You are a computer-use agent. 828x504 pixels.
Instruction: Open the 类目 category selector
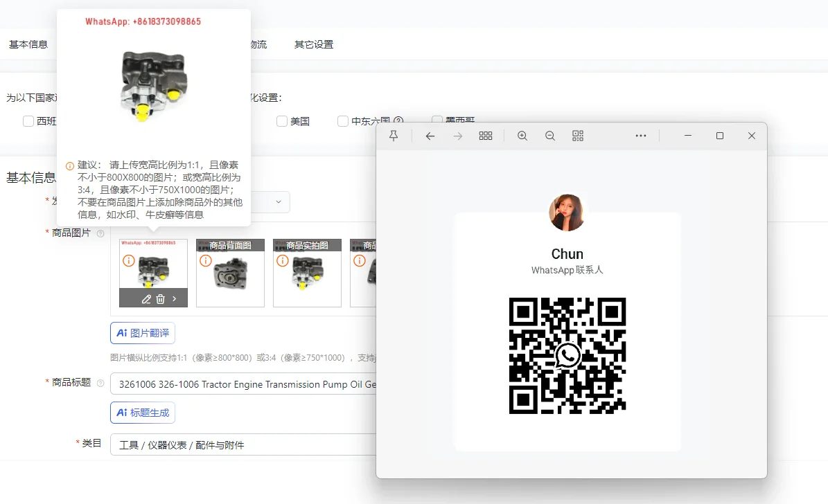tap(243, 444)
